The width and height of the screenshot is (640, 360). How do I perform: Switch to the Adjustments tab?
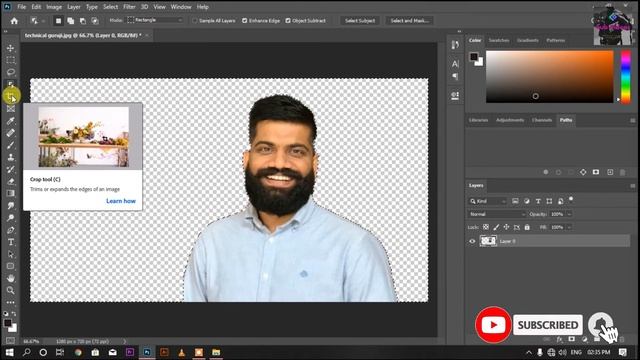click(510, 120)
